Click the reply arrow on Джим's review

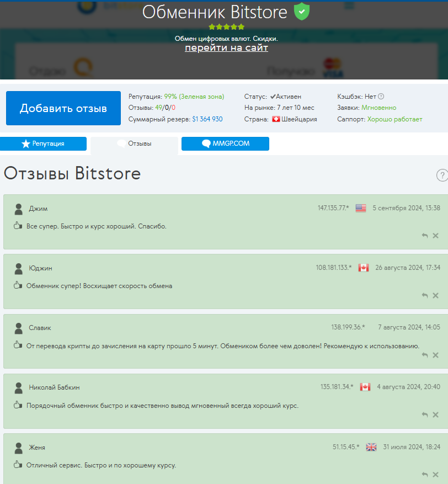[x=424, y=236]
